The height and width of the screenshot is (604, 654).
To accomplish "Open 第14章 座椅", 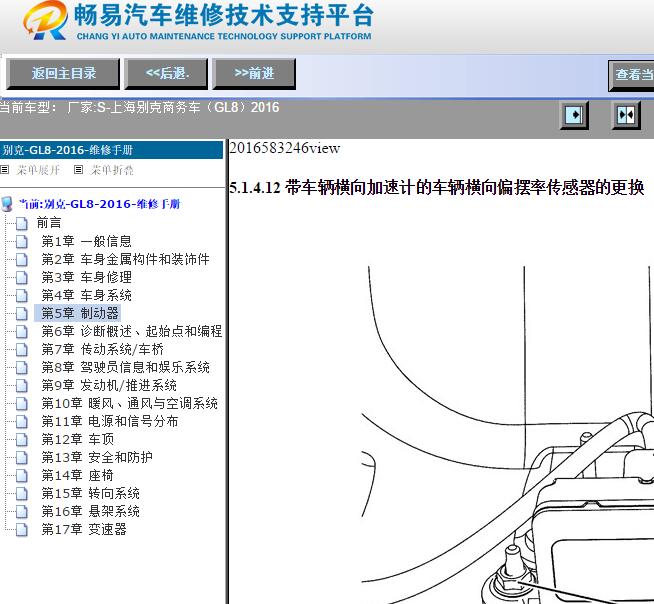I will click(77, 475).
